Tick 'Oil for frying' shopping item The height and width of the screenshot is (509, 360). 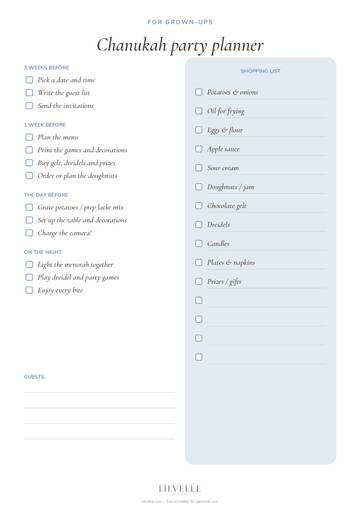[199, 111]
